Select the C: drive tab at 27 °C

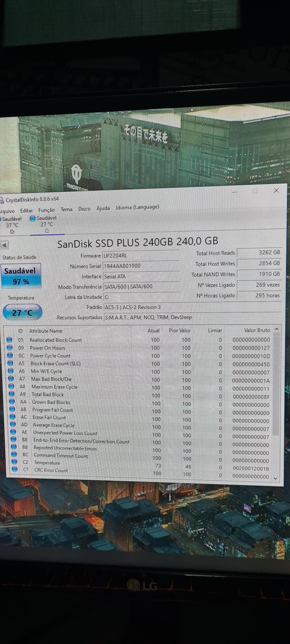pyautogui.click(x=47, y=225)
